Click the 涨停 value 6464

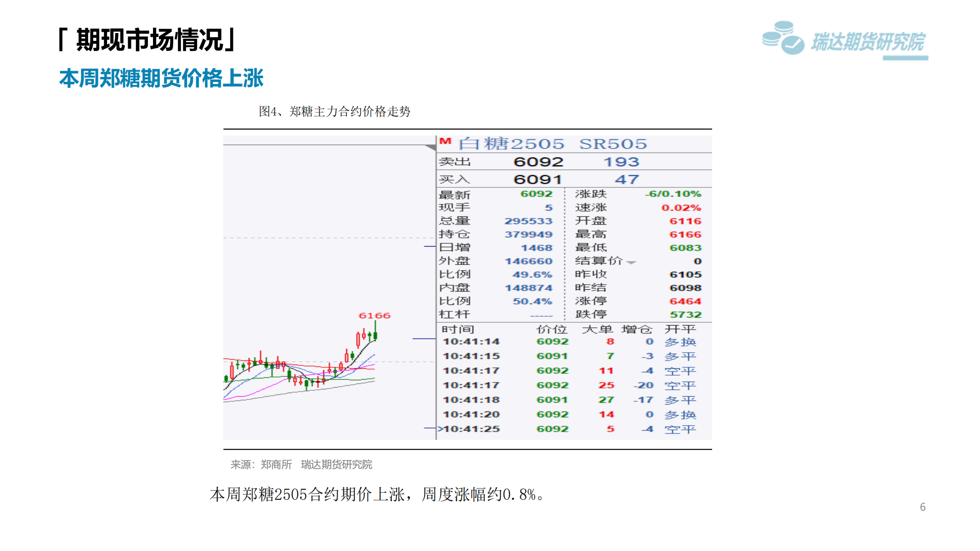685,301
